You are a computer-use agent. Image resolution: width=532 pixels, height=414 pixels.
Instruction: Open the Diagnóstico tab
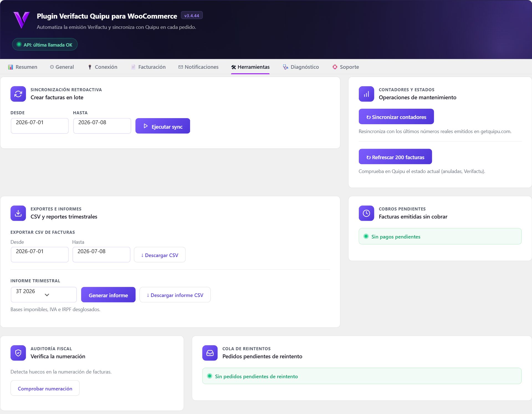click(301, 67)
